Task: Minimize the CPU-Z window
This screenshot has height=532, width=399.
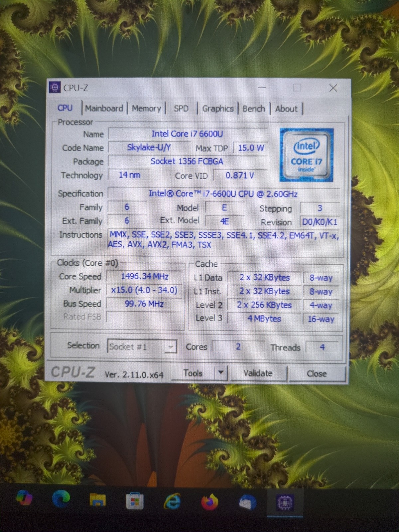Action: (x=262, y=88)
